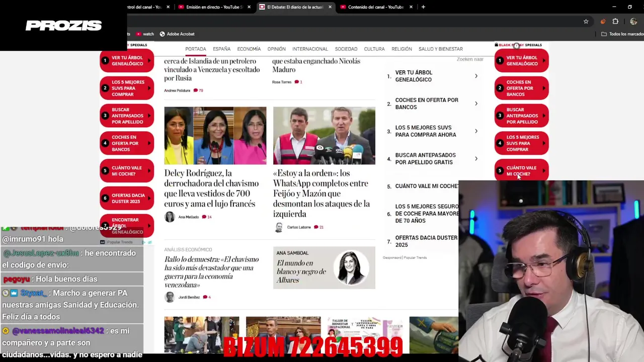Click right ad button 'LOS 5 MEJORES SUVS PARA COMPRAR'
The height and width of the screenshot is (362, 644).
[521, 143]
